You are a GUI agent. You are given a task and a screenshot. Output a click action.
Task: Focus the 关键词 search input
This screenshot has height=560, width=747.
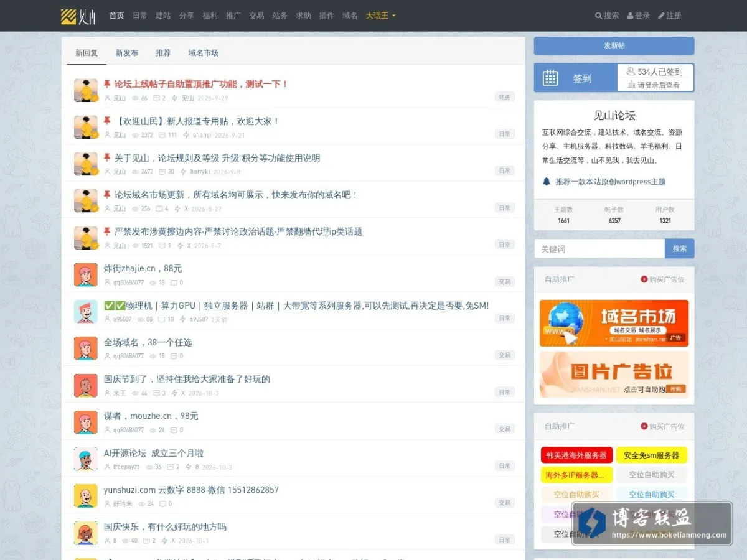pos(599,248)
